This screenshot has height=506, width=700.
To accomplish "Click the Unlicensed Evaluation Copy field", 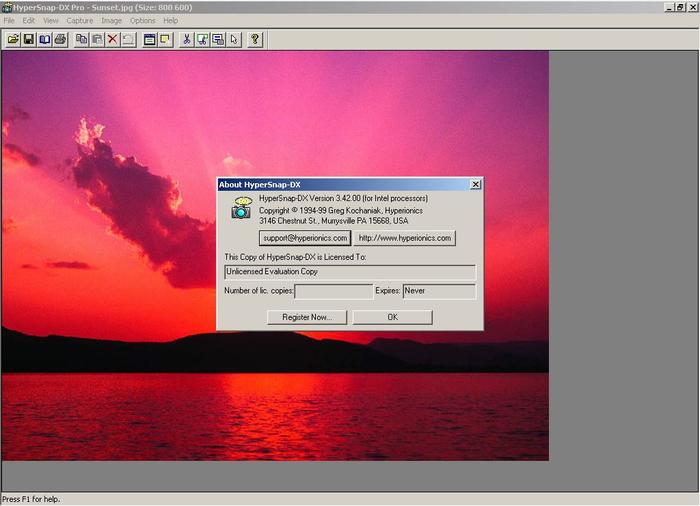I will coord(350,272).
